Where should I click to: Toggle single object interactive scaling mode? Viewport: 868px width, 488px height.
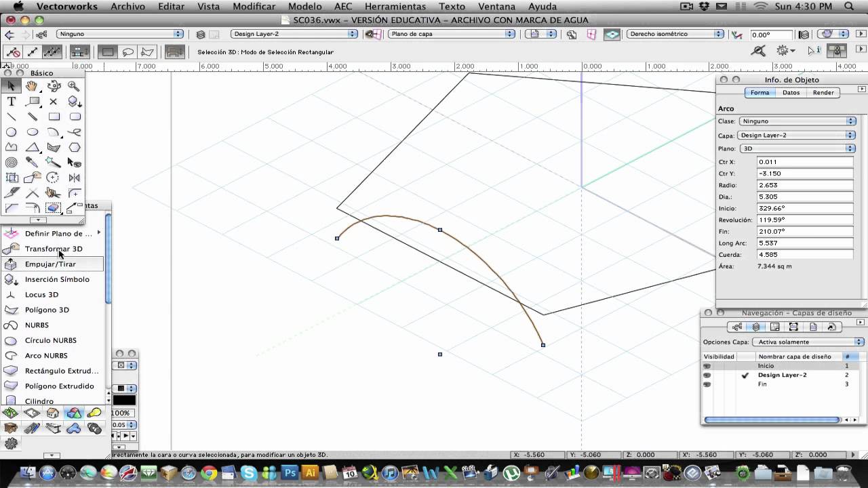click(x=33, y=52)
